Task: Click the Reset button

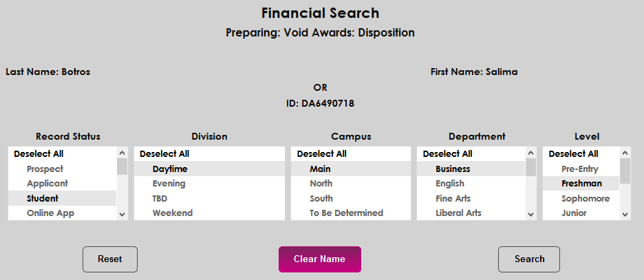Action: click(x=110, y=259)
